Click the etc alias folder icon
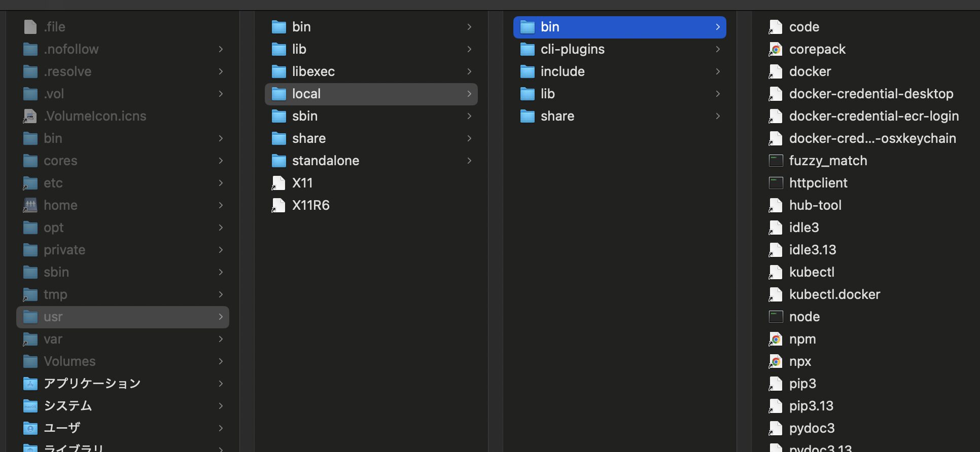The width and height of the screenshot is (980, 452). (x=30, y=183)
